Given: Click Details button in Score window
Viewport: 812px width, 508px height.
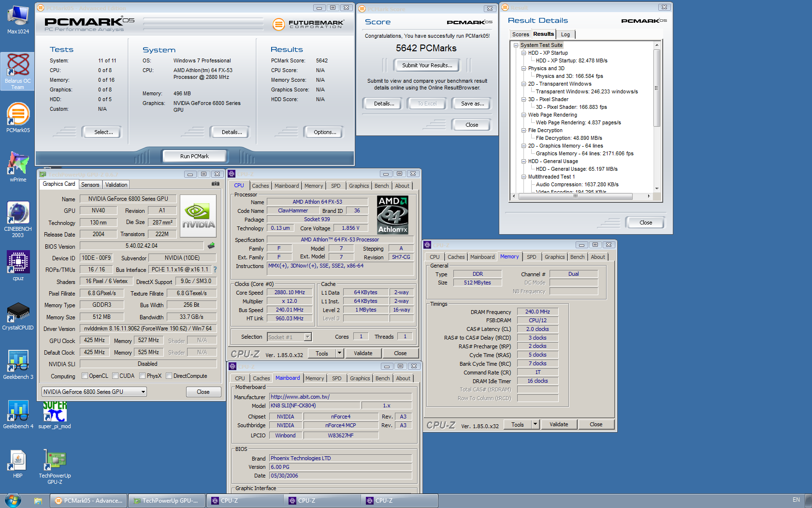Looking at the screenshot, I should [384, 104].
